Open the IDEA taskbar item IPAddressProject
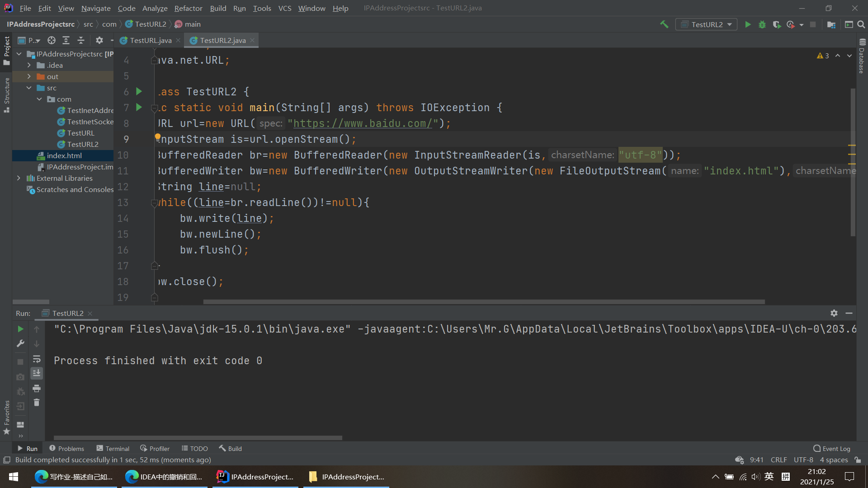Screen dimensions: 868x488 point(255,477)
